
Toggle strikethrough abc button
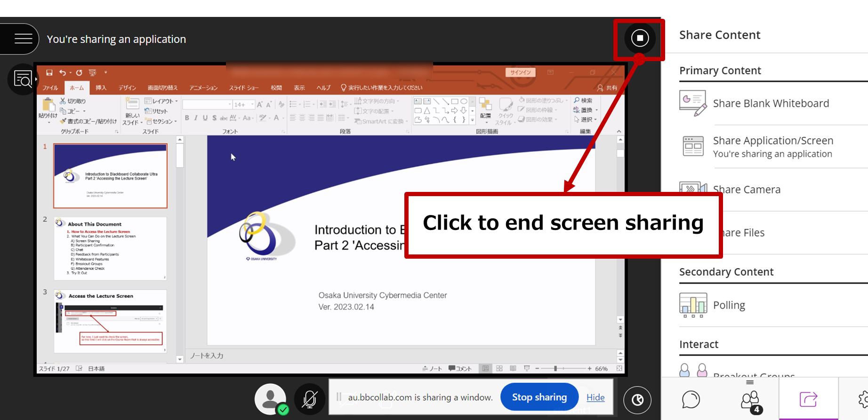[x=224, y=118]
